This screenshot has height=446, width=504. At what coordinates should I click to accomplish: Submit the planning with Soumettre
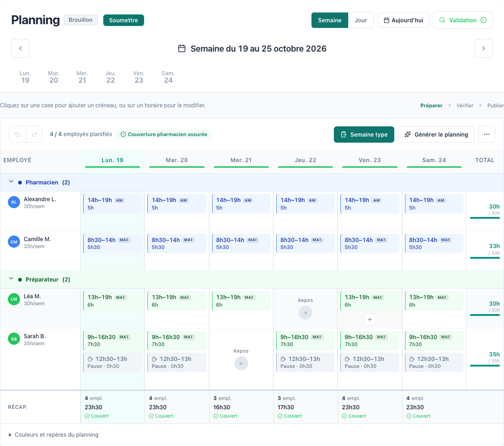(123, 20)
